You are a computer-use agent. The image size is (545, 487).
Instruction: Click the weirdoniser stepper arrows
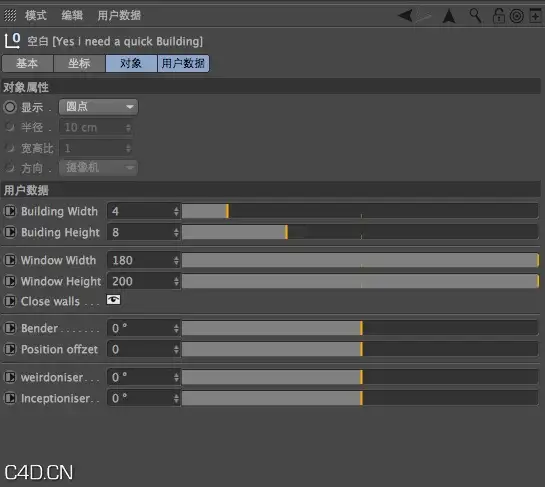point(176,378)
